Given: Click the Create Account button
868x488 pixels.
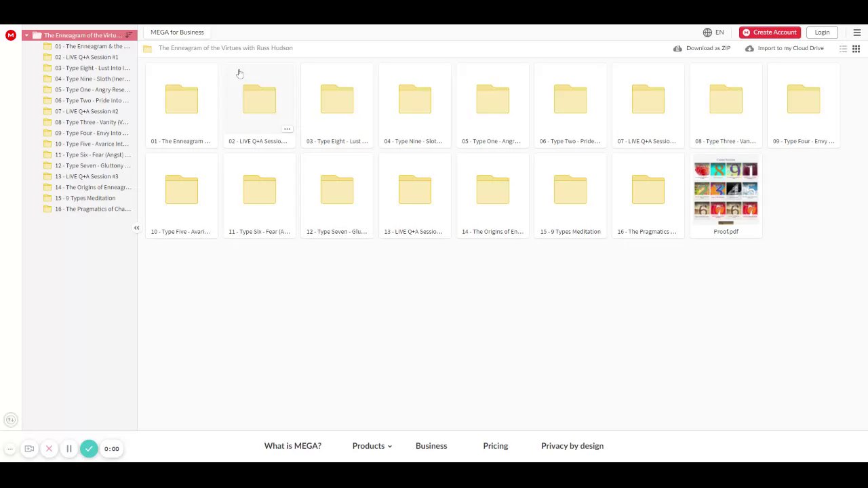Looking at the screenshot, I should [x=770, y=33].
